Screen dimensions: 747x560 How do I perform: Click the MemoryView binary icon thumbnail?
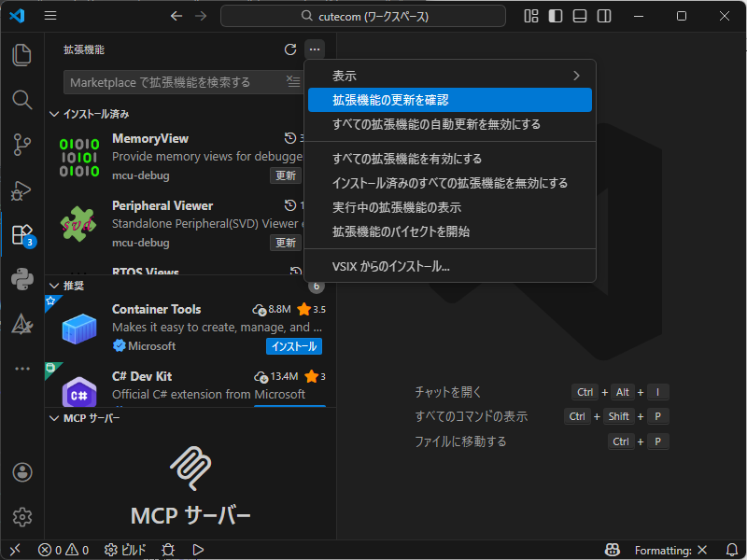(x=79, y=158)
